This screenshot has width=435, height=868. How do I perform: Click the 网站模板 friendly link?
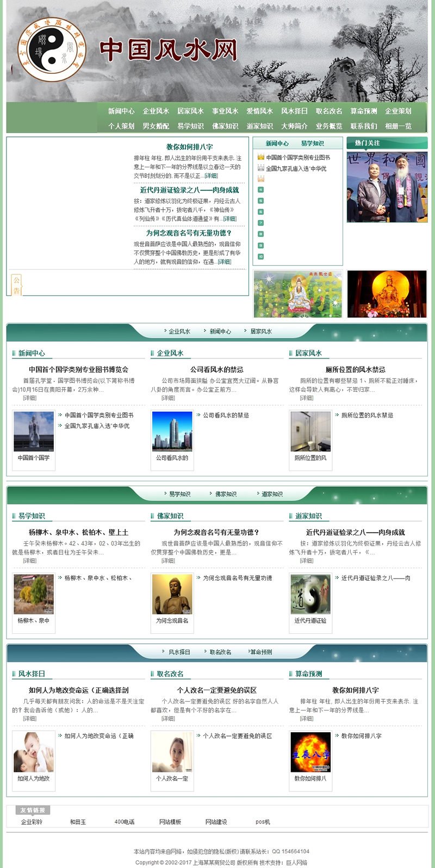click(170, 822)
